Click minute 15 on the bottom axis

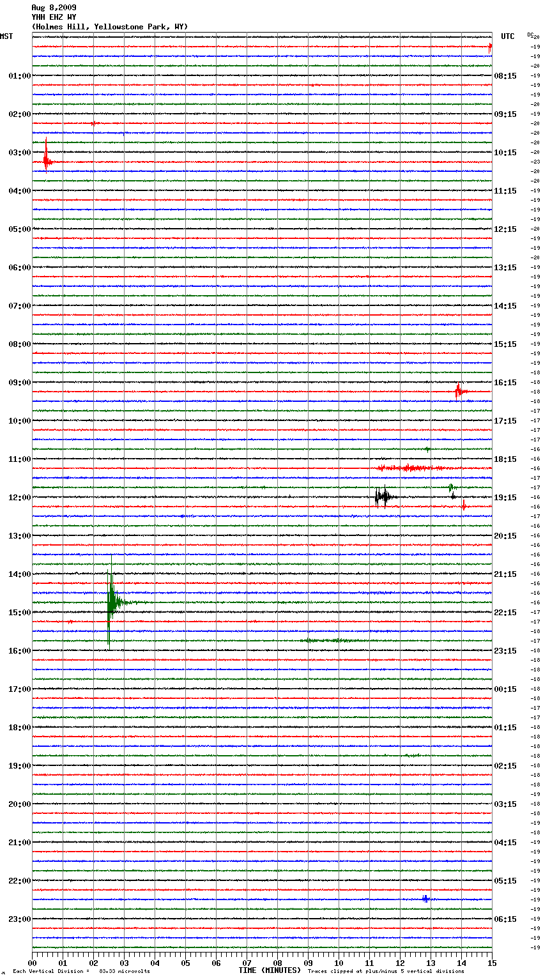coord(492,963)
